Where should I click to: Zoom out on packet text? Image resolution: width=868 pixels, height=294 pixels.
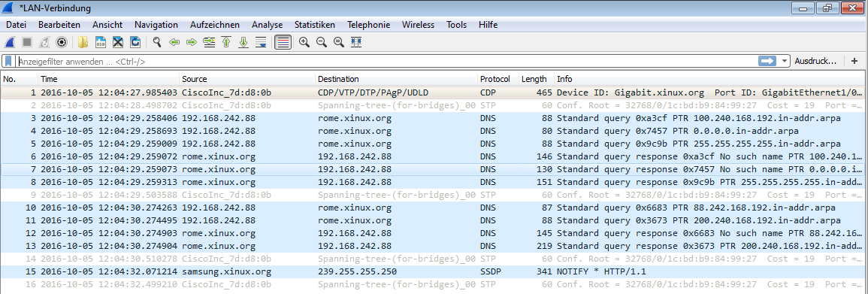322,42
